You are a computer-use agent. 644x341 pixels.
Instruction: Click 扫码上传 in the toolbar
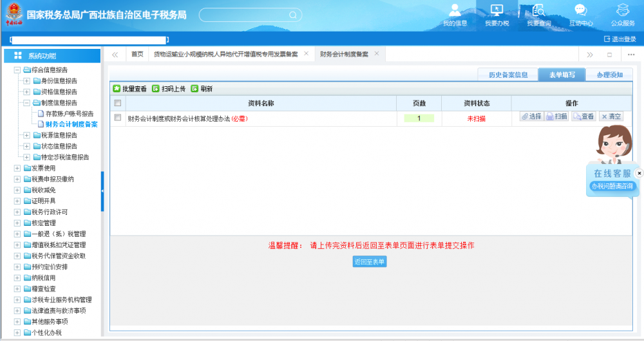[156, 89]
